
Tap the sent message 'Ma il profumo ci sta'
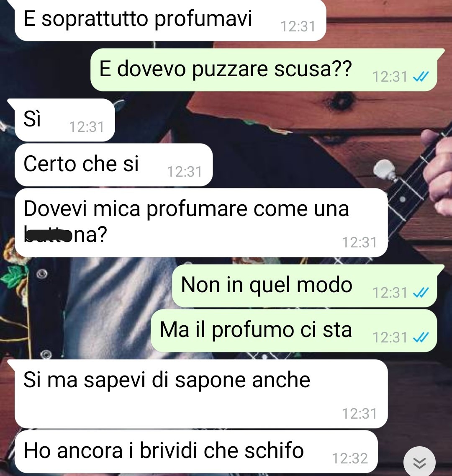pos(294,331)
